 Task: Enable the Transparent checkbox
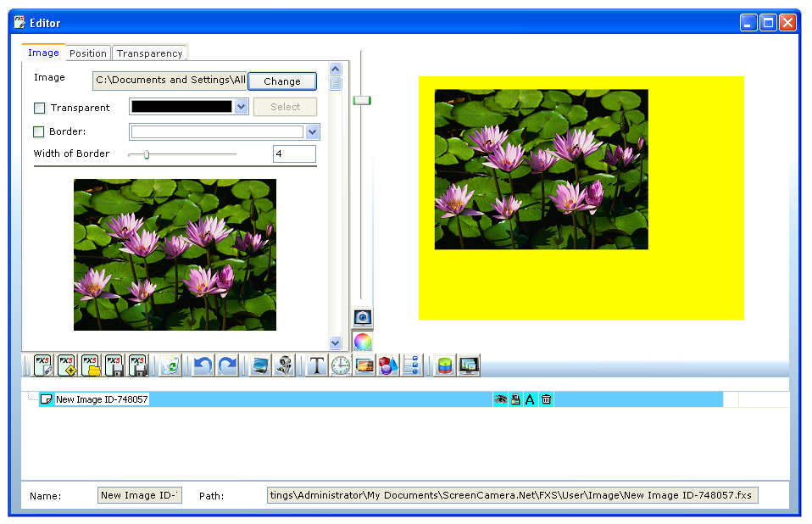pyautogui.click(x=38, y=108)
